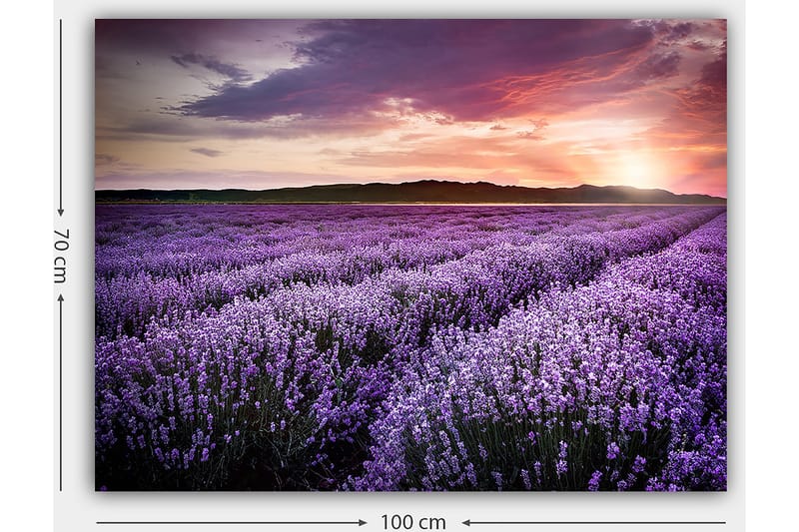799x532 pixels.
Task: Select the small dark cloud low in left sky
Action: pyautogui.click(x=206, y=152)
